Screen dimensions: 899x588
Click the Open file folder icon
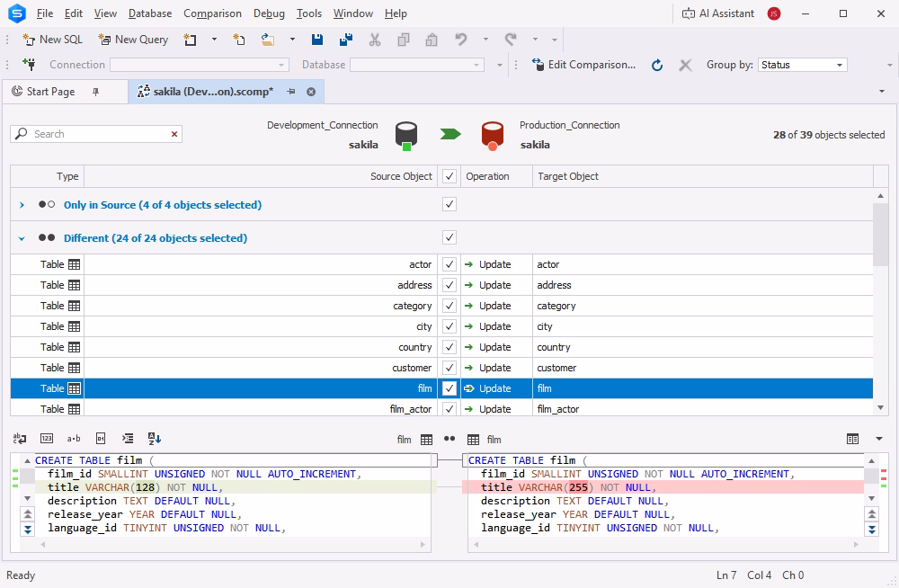pyautogui.click(x=267, y=40)
